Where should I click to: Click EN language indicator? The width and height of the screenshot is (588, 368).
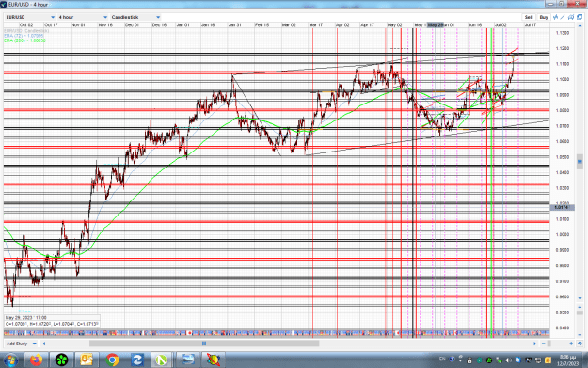[442, 359]
